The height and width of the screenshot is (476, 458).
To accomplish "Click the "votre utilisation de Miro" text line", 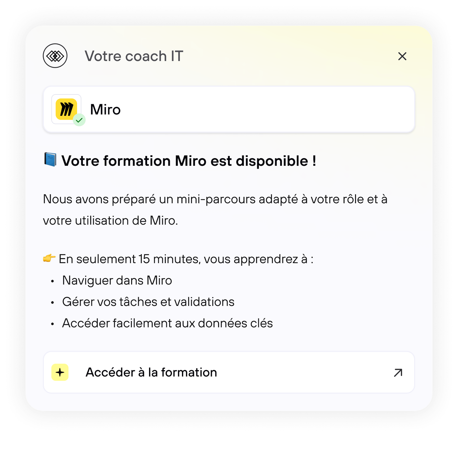I will (110, 221).
